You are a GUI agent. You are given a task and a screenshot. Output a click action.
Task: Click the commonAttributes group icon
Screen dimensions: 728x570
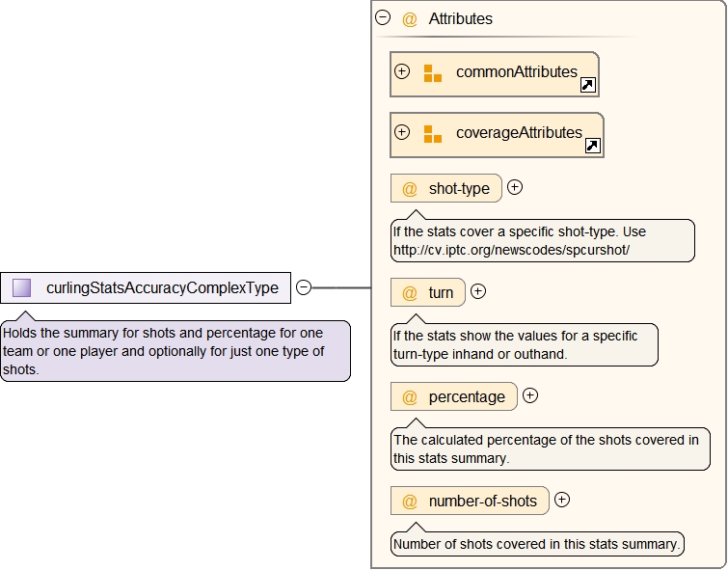[x=433, y=73]
